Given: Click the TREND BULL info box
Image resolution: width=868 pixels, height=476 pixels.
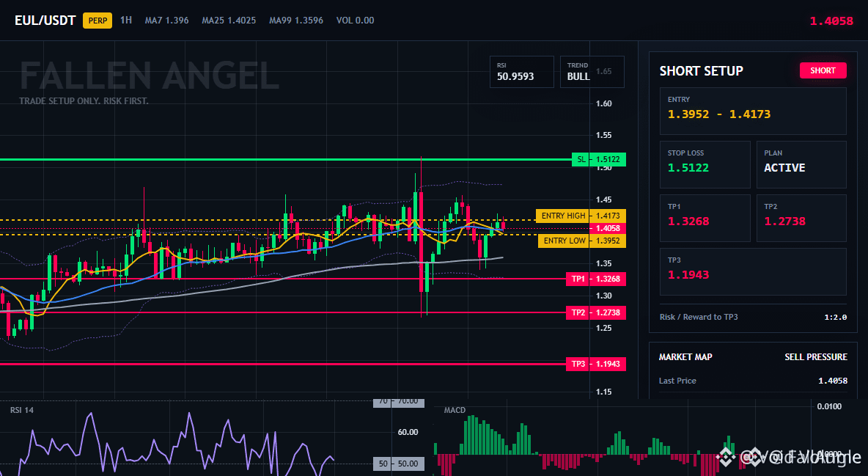Looking at the screenshot, I should tap(592, 71).
